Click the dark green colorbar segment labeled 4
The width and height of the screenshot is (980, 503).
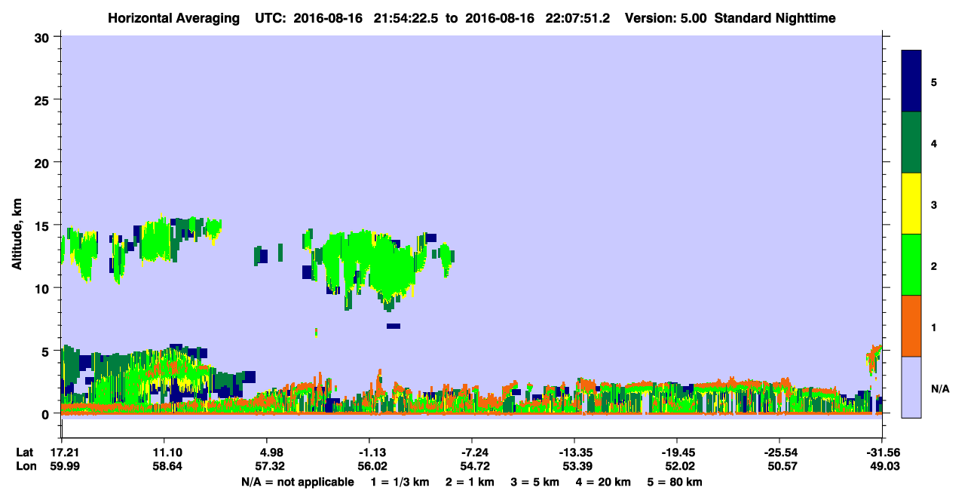click(911, 143)
